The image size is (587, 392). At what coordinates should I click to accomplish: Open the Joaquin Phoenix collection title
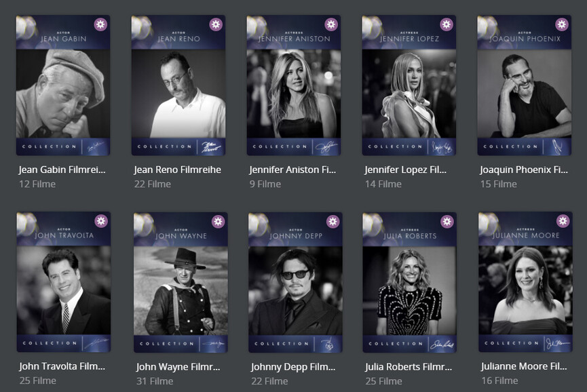pyautogui.click(x=524, y=170)
